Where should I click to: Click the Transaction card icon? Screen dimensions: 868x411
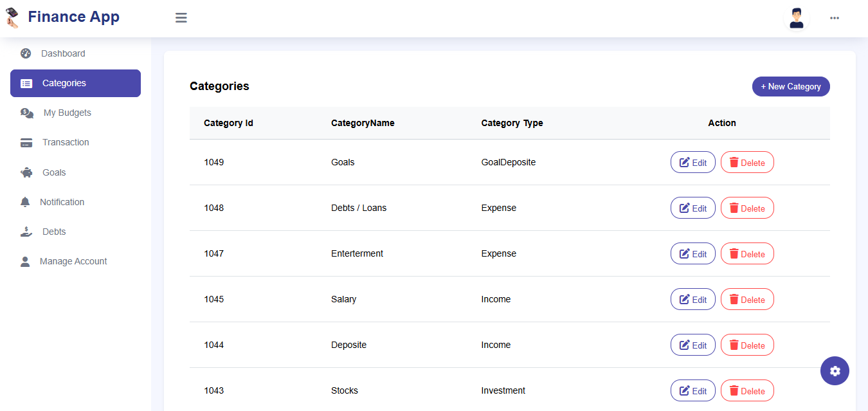click(26, 143)
